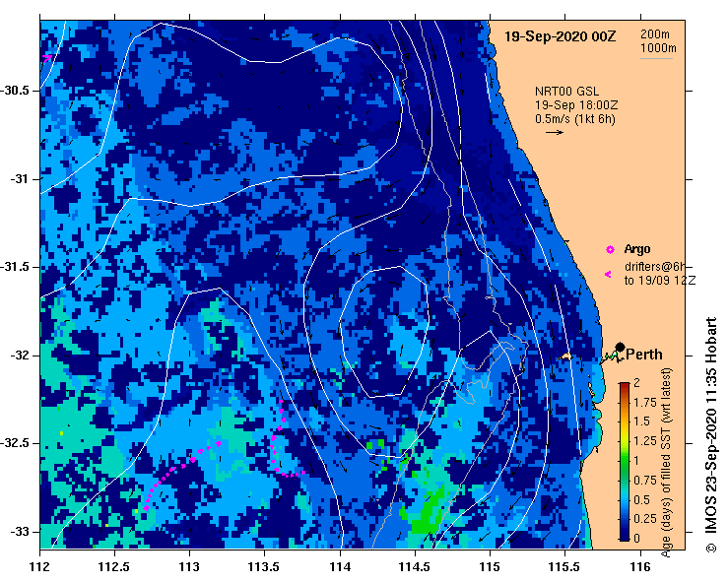Click the '19-Sep 18:00Z' text

(576, 105)
